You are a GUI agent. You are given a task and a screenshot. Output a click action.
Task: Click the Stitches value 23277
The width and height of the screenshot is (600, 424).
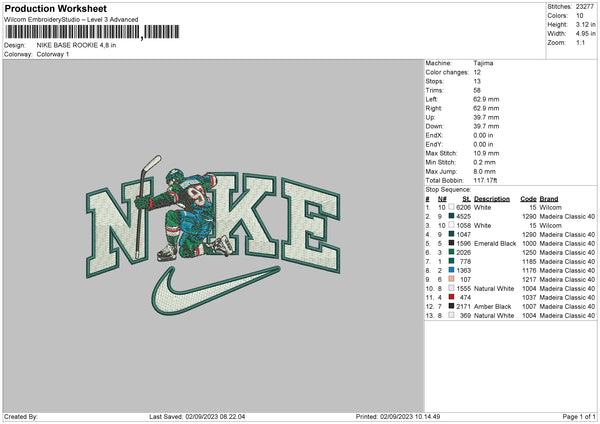coord(585,7)
